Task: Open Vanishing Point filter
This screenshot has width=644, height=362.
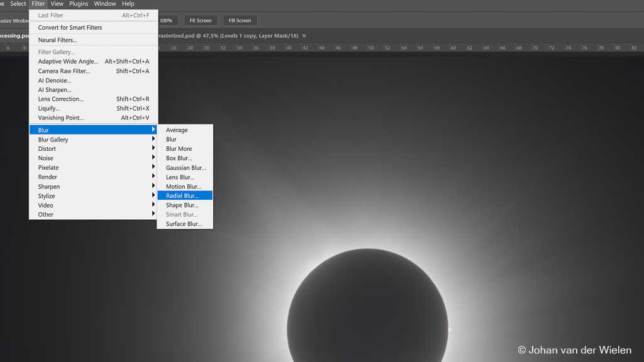Action: pyautogui.click(x=94, y=118)
